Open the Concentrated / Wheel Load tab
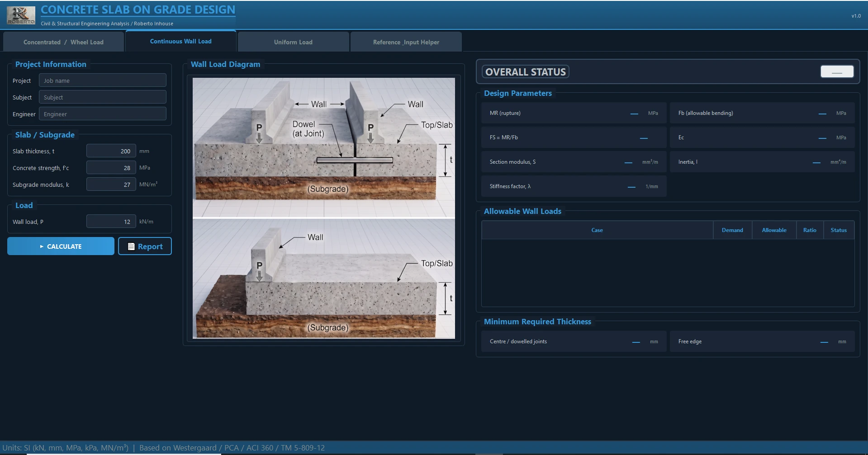Viewport: 868px width, 455px height. (63, 42)
